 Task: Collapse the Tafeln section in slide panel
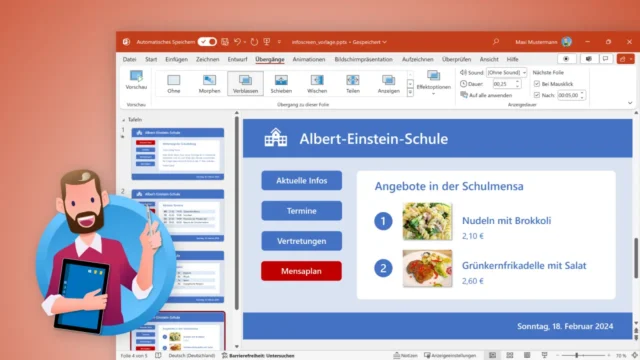click(124, 120)
